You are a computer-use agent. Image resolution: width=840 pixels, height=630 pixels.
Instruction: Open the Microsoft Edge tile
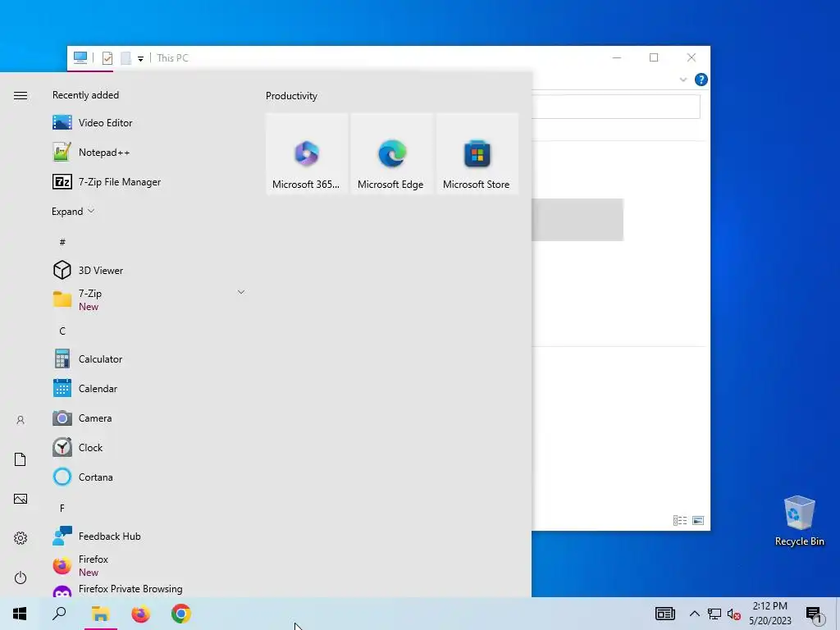point(391,153)
